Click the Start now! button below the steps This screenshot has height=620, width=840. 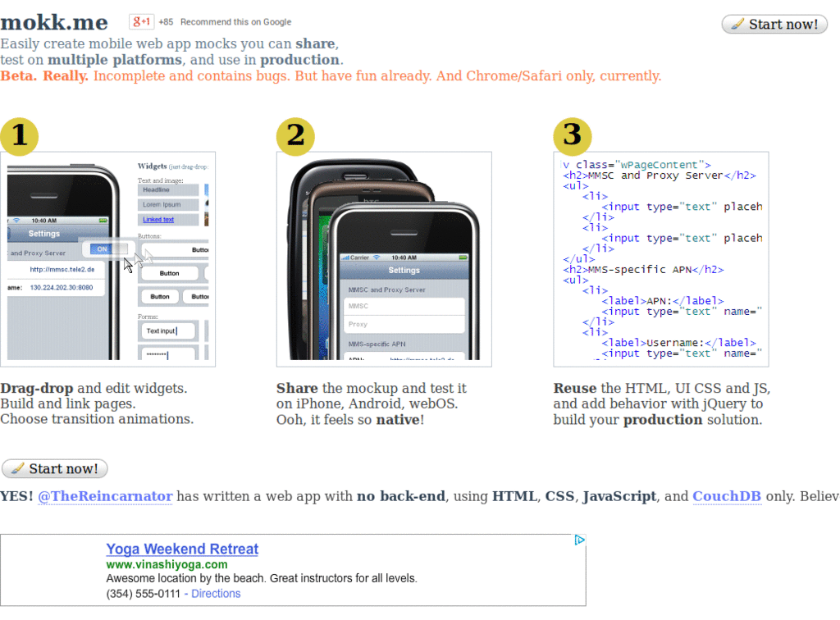(x=55, y=468)
